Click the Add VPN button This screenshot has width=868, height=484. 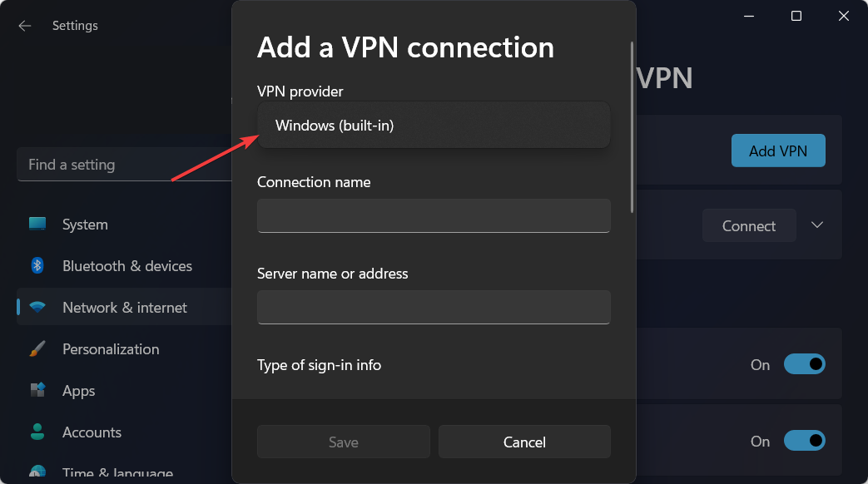point(778,151)
